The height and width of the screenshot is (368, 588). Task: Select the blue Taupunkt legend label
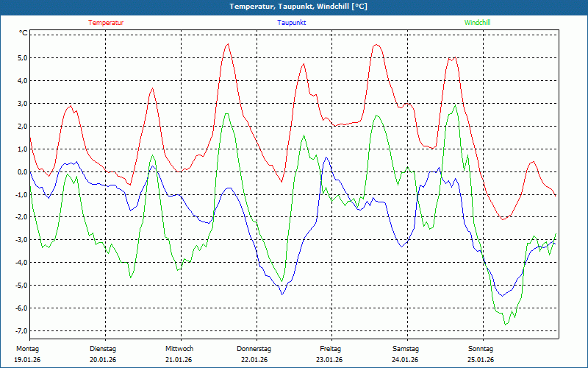tap(292, 23)
